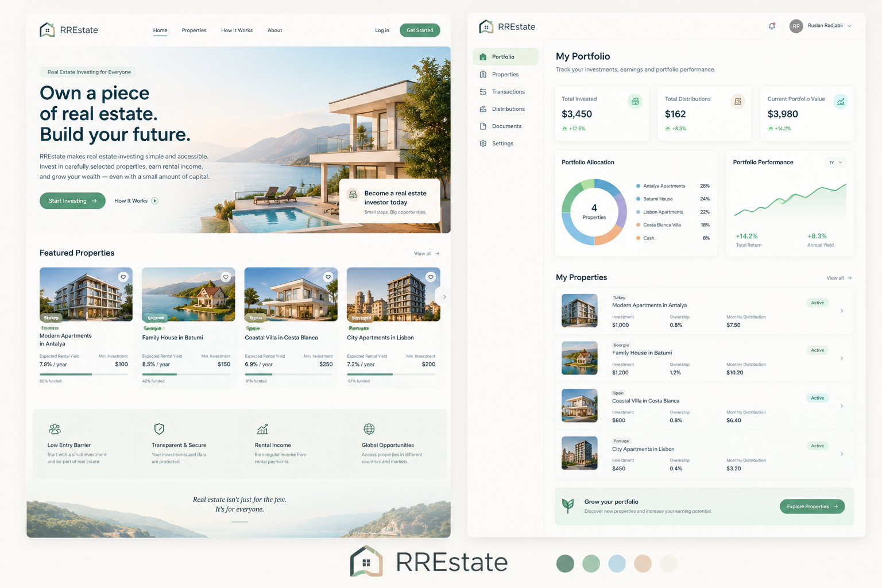Click the About nav link
The height and width of the screenshot is (588, 882).
(274, 30)
